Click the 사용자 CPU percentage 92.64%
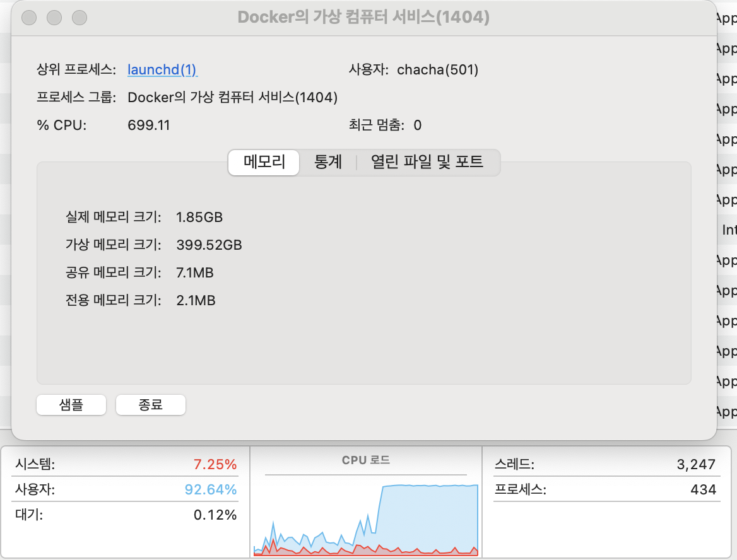 tap(211, 489)
